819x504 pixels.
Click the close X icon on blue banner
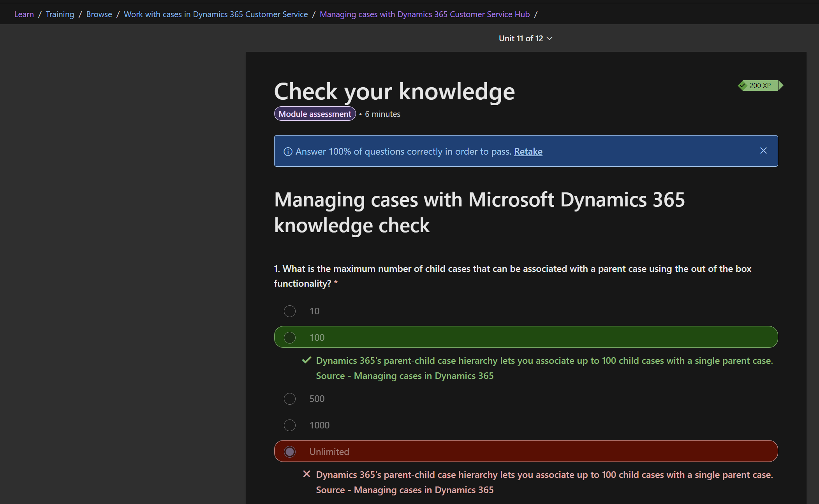click(763, 150)
